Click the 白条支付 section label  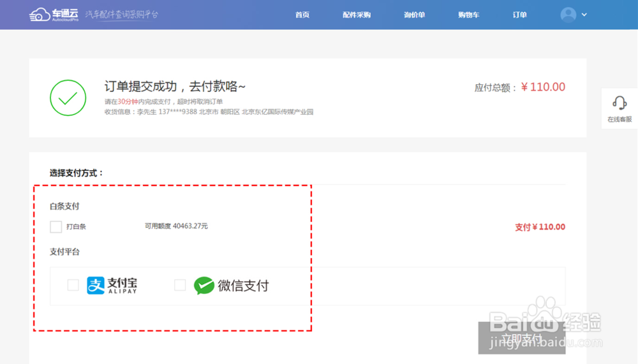pyautogui.click(x=64, y=206)
